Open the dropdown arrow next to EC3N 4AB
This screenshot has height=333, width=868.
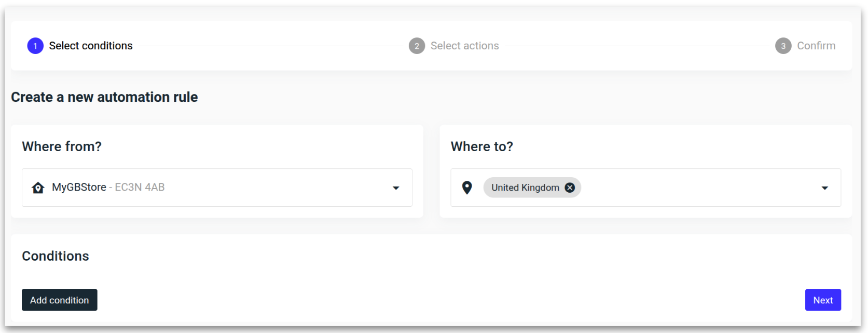(x=396, y=188)
